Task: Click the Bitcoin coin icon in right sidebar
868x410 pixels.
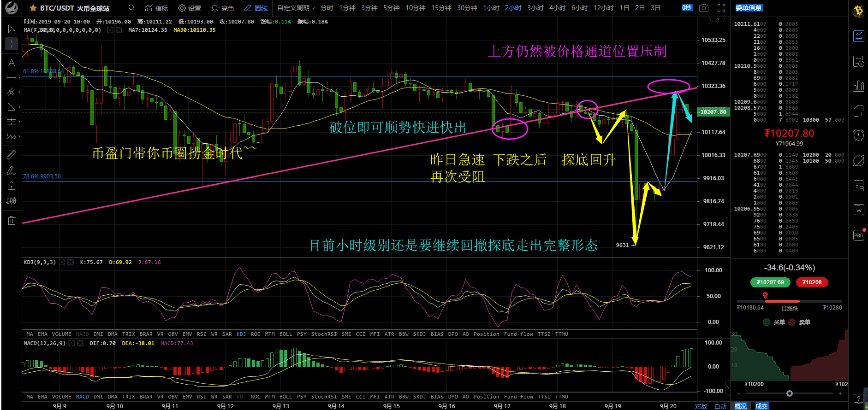Action: pos(858,11)
